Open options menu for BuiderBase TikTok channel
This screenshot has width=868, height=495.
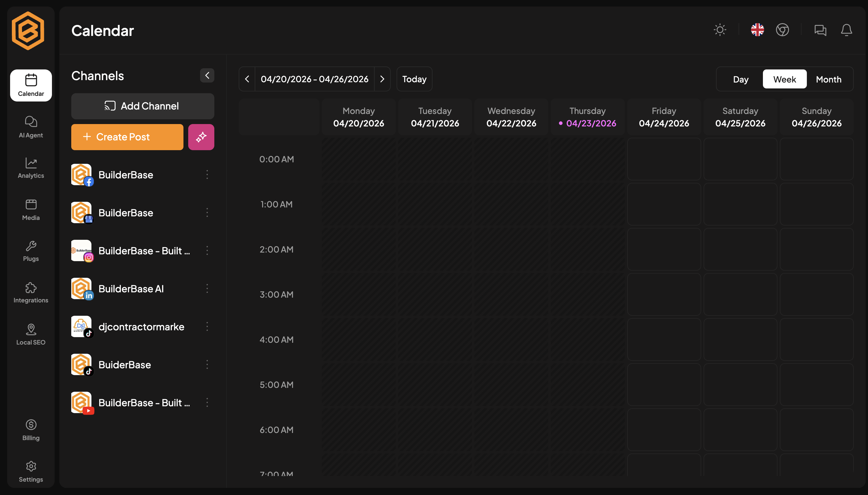tap(207, 365)
